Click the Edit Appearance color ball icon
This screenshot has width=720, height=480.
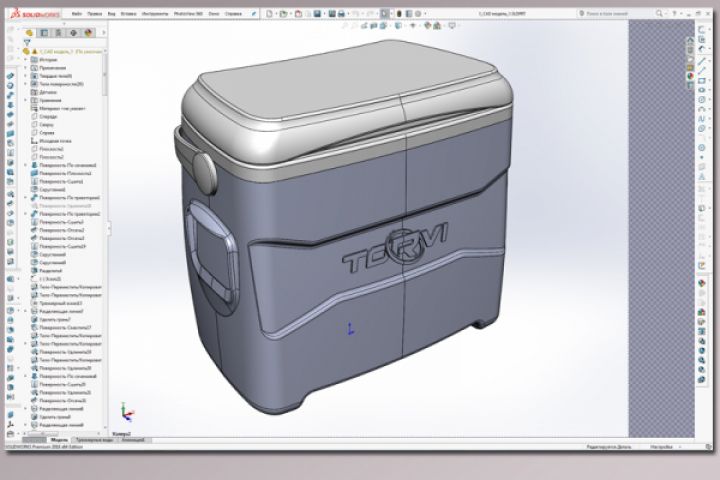428,26
